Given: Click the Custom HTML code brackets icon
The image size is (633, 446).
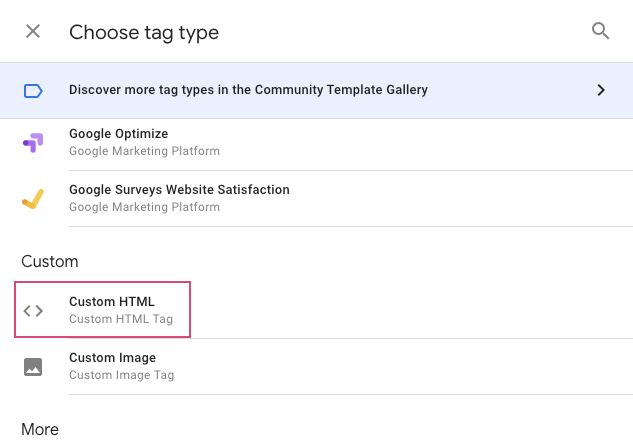Looking at the screenshot, I should 33,310.
